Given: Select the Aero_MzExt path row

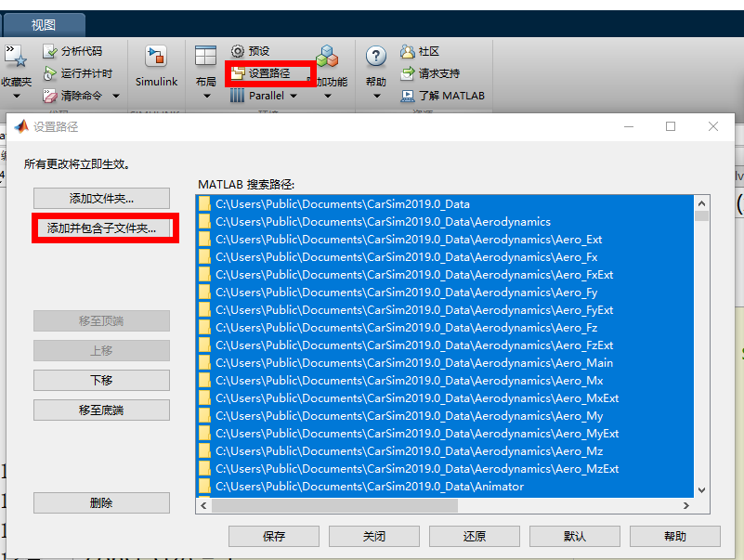Looking at the screenshot, I should [x=445, y=468].
